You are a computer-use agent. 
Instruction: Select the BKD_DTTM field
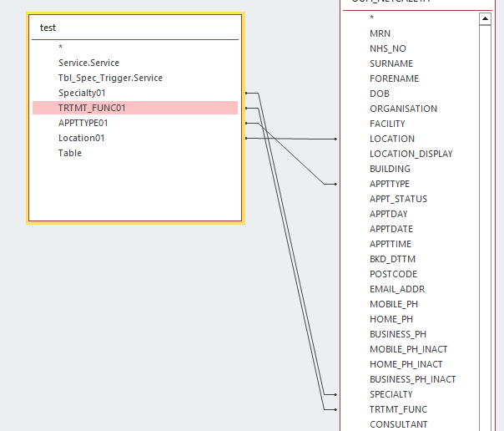point(392,259)
